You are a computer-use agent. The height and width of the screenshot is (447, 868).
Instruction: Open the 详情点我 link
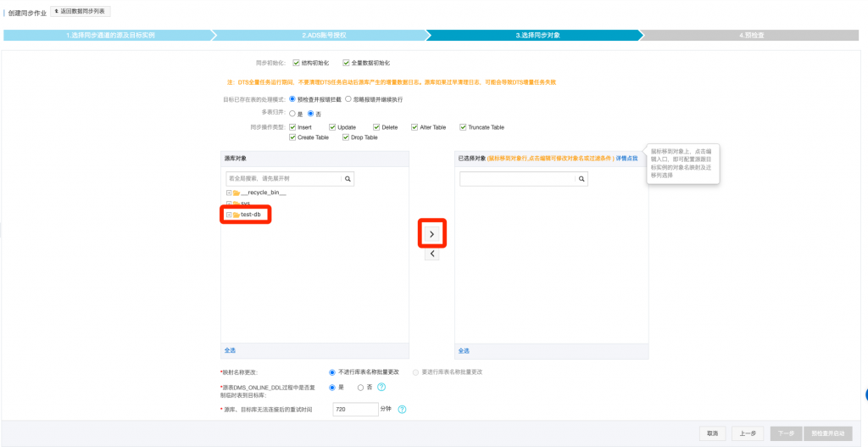tap(626, 159)
